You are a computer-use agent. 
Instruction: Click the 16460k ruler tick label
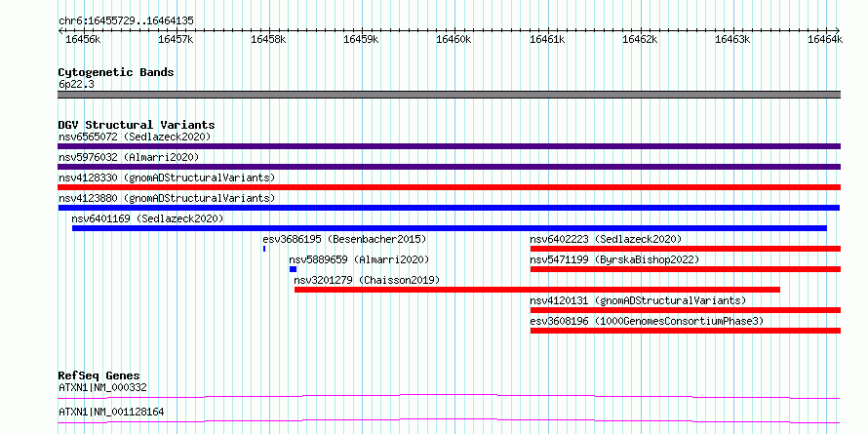click(454, 39)
